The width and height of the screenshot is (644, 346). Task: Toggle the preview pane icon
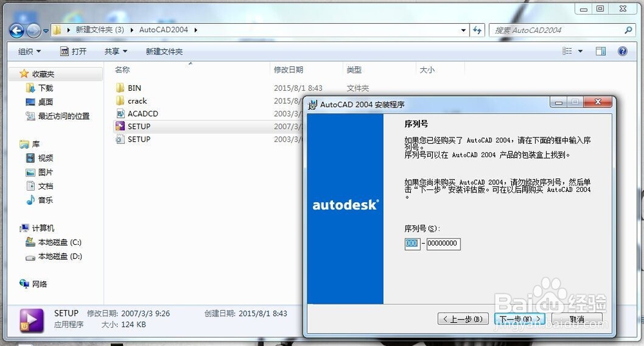pyautogui.click(x=600, y=51)
